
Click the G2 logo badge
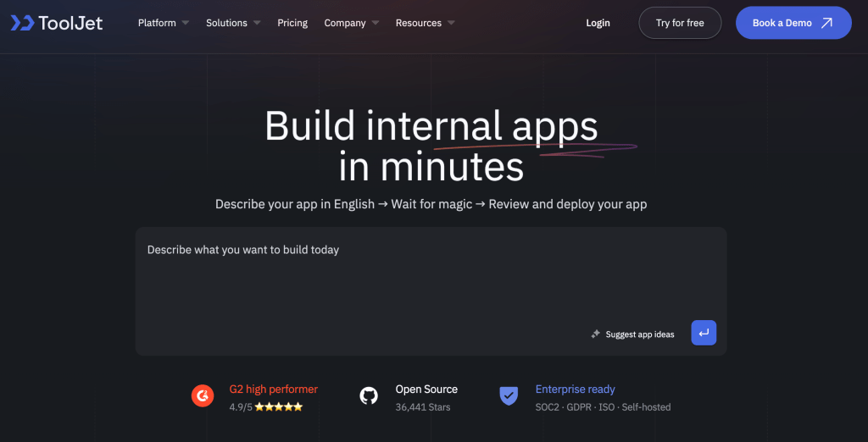tap(203, 395)
